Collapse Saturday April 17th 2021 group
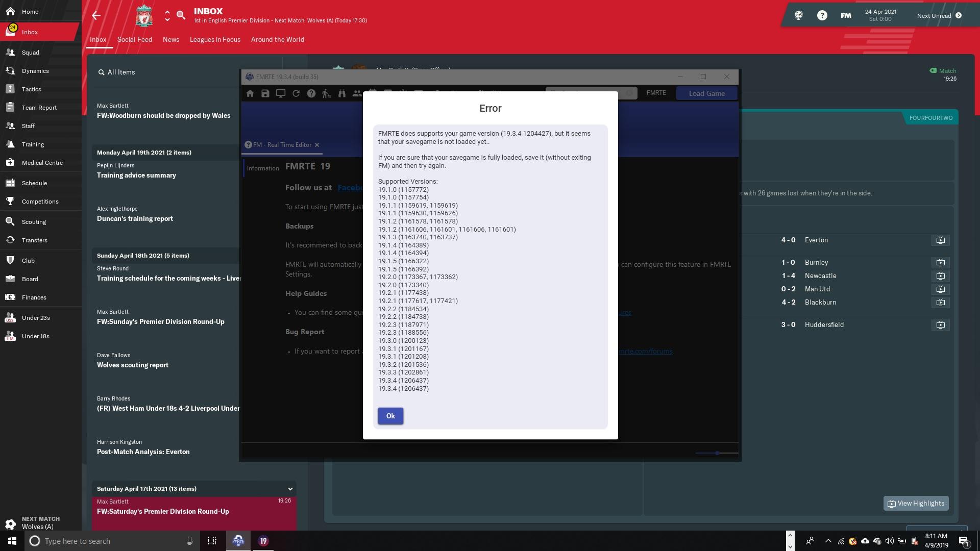Screen dimensions: 980x551 tap(290, 489)
